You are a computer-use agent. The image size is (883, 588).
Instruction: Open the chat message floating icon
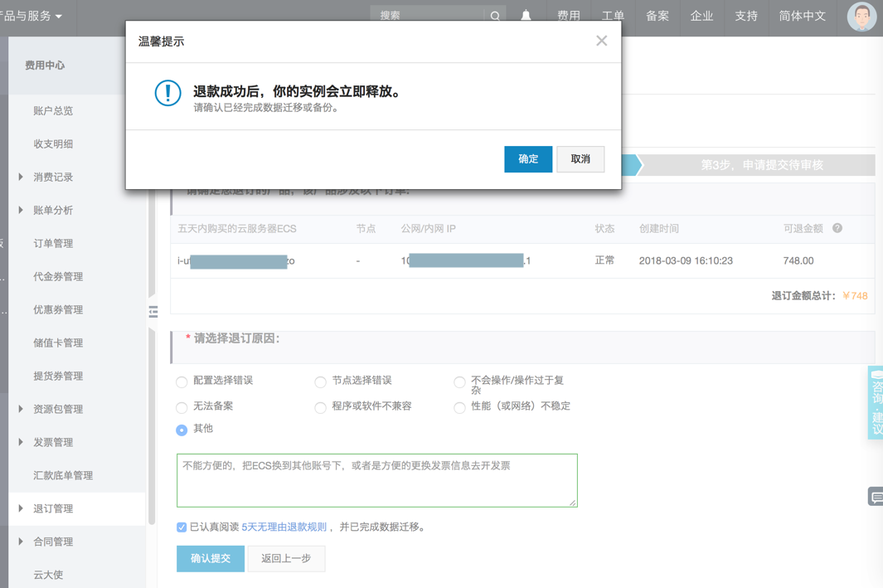coord(876,497)
